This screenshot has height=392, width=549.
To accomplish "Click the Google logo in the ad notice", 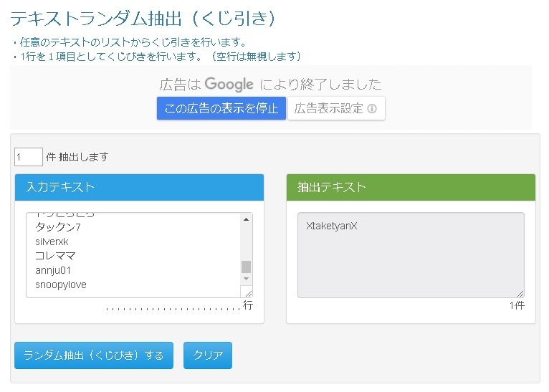I will tap(229, 84).
